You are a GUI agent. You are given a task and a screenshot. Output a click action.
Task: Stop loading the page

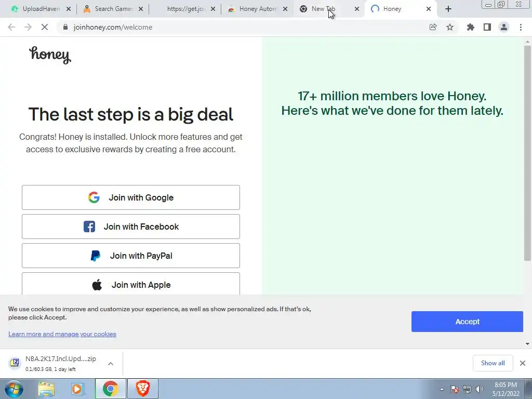[45, 27]
